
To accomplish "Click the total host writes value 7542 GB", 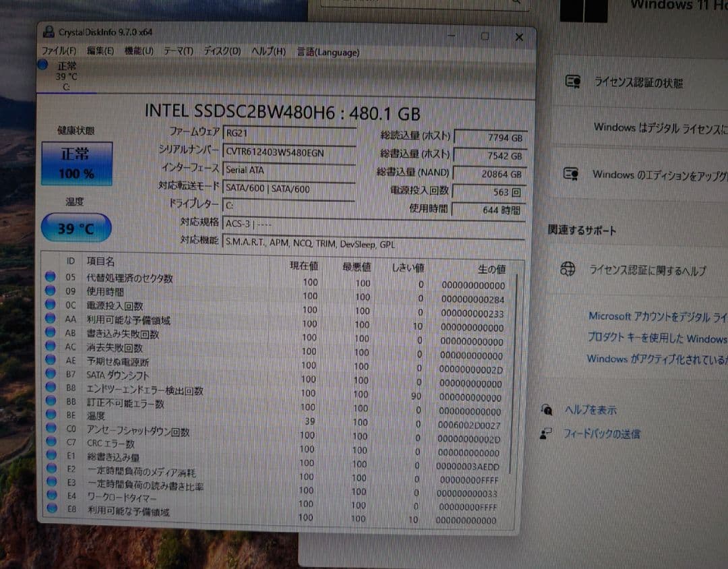I will click(490, 156).
